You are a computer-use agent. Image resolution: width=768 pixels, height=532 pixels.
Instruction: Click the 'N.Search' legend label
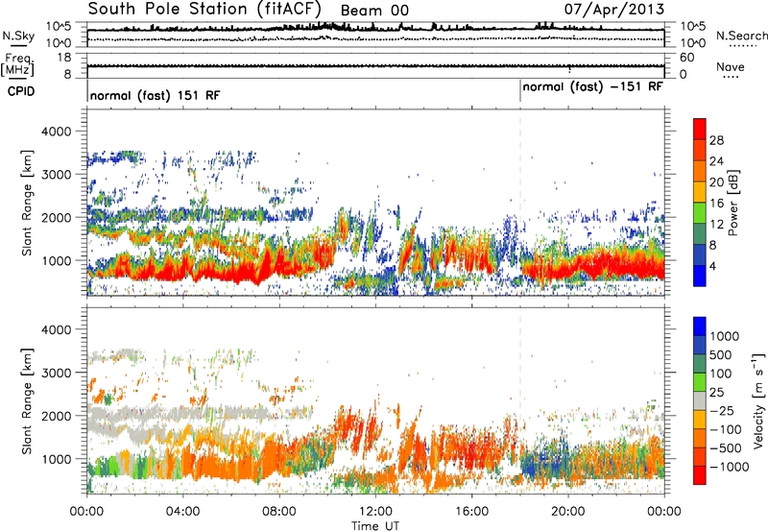tap(741, 36)
